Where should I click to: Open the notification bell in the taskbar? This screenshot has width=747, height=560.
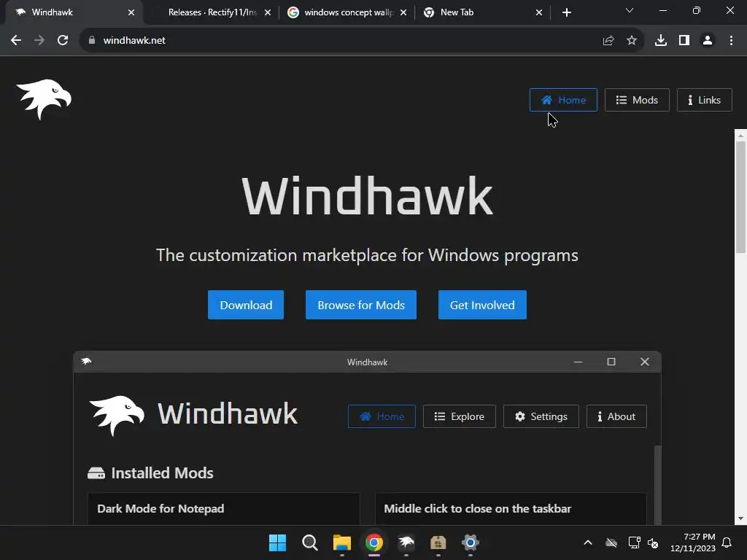click(x=727, y=542)
